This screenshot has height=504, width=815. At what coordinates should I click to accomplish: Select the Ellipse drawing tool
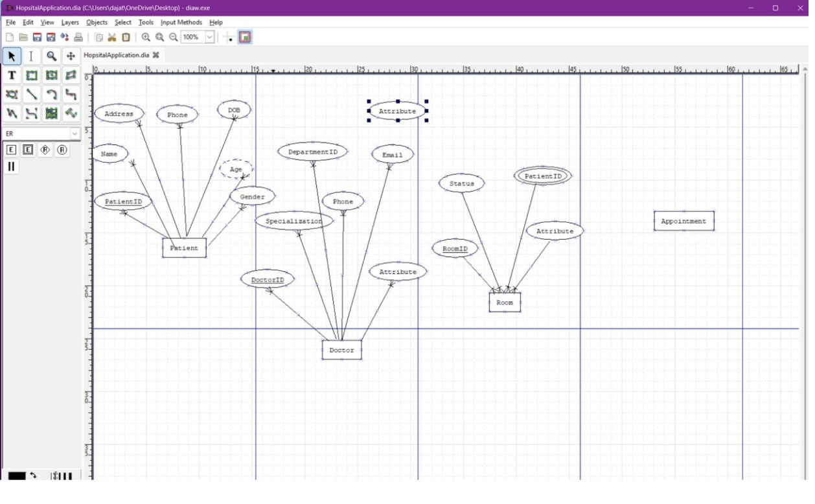(51, 75)
